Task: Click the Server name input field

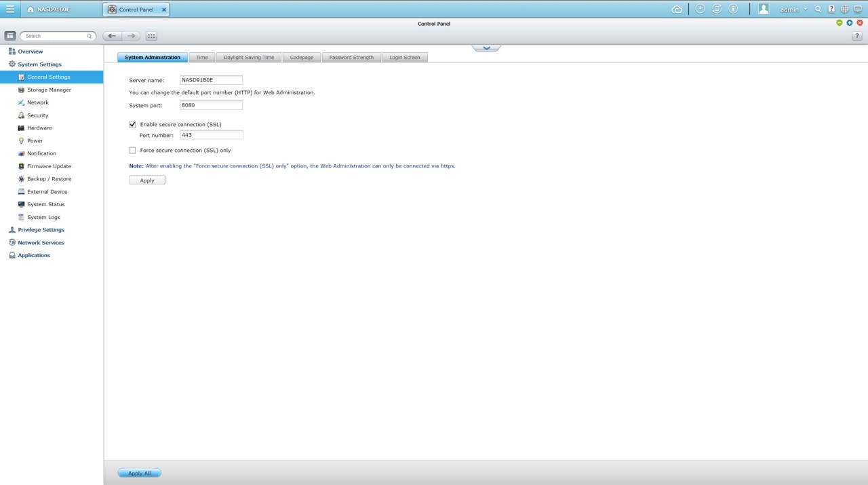Action: tap(211, 80)
